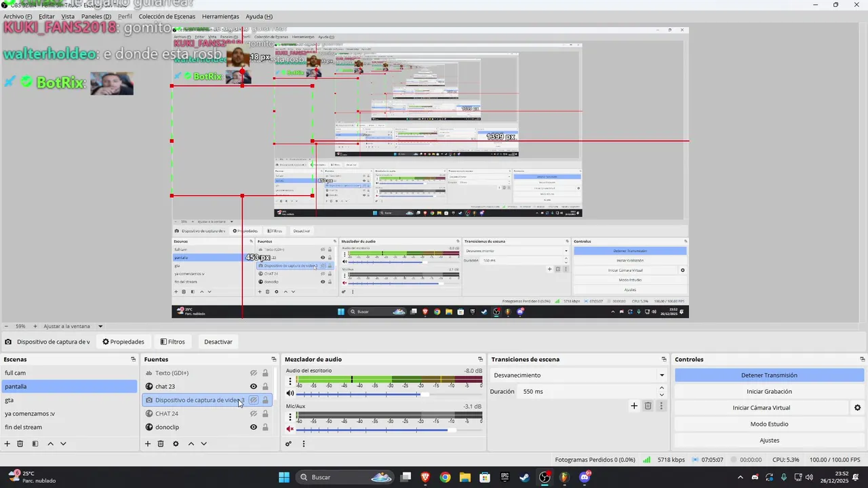Screen dimensions: 868x488
Task: Open the Editar menu
Action: (x=47, y=16)
